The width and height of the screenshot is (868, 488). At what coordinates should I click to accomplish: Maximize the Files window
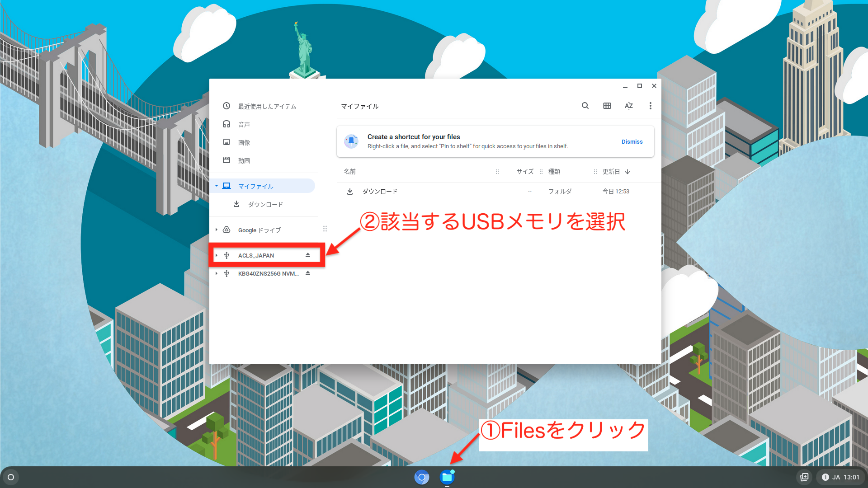pyautogui.click(x=640, y=86)
